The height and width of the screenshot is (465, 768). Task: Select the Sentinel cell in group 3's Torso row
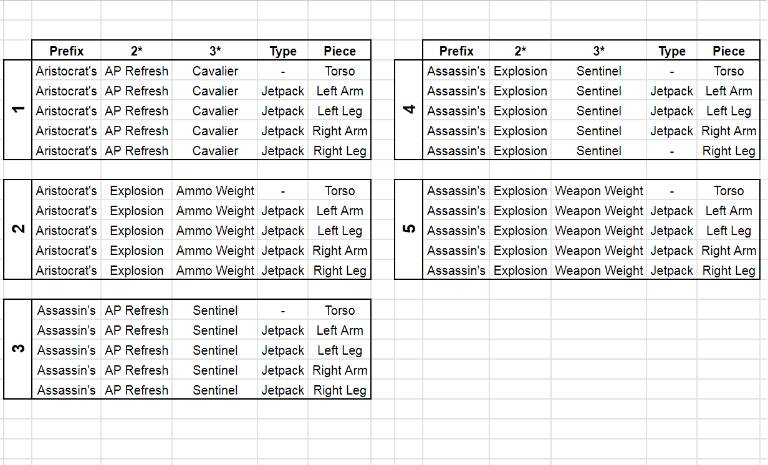click(215, 311)
